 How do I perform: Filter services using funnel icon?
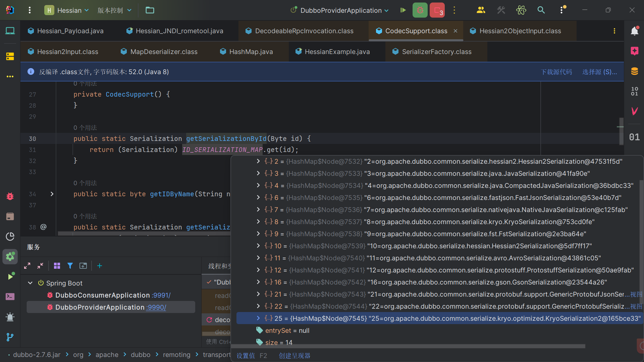[x=70, y=266]
